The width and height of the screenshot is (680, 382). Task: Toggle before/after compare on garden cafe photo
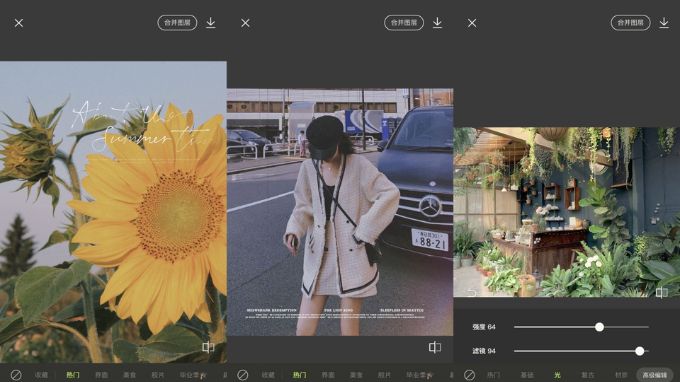(662, 293)
